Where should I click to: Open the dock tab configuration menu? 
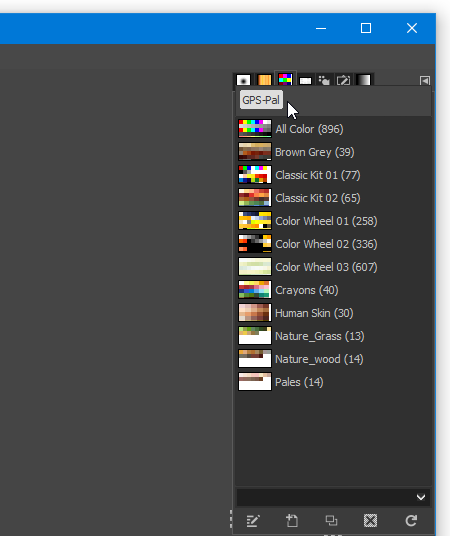[425, 81]
